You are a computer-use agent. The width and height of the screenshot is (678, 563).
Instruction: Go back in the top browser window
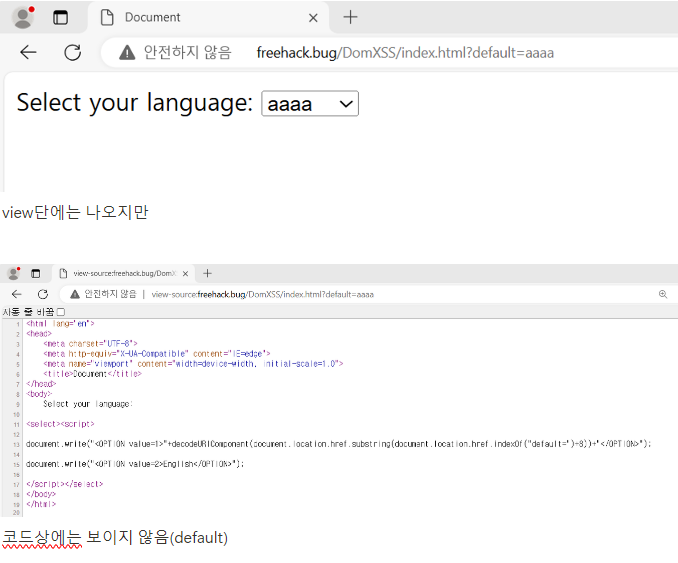(28, 52)
